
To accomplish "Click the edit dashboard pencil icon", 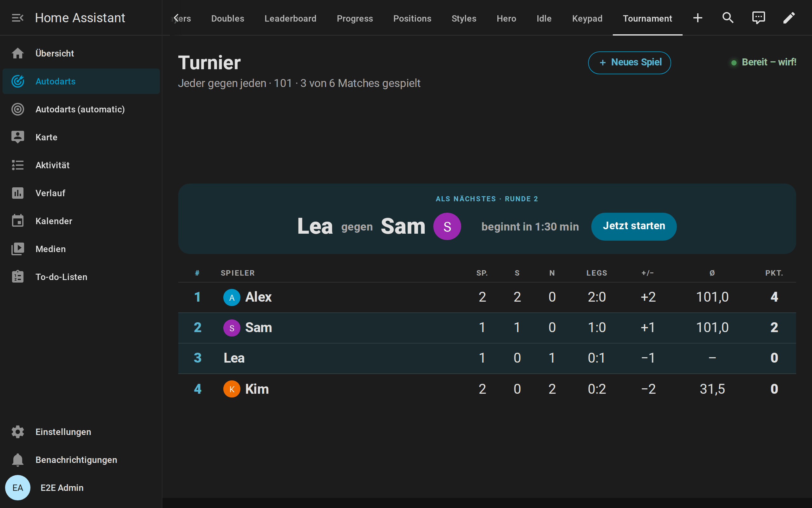I will [x=789, y=18].
